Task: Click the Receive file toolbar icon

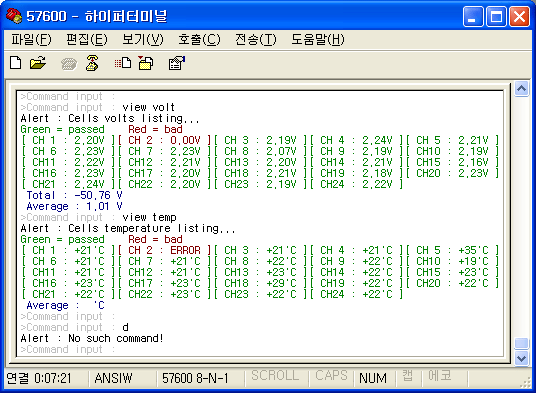Action: click(146, 63)
